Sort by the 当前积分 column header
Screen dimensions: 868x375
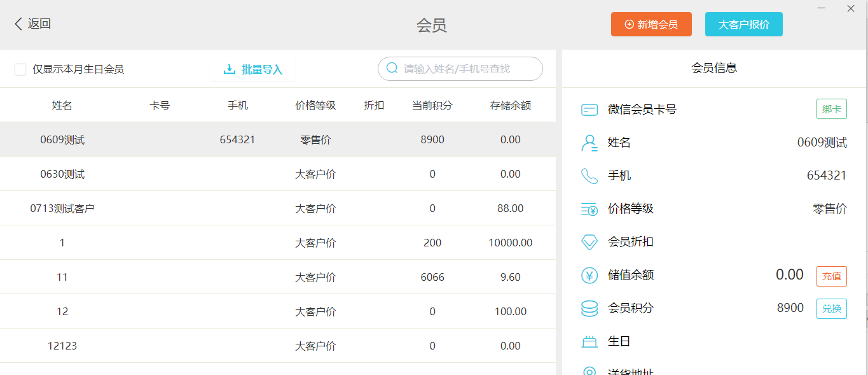[x=432, y=106]
